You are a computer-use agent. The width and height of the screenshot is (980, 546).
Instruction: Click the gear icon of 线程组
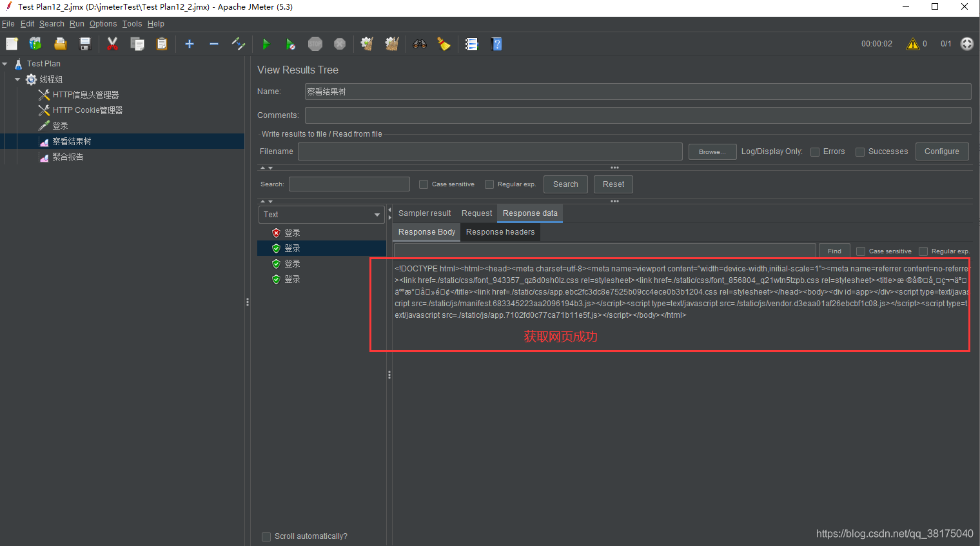point(31,79)
